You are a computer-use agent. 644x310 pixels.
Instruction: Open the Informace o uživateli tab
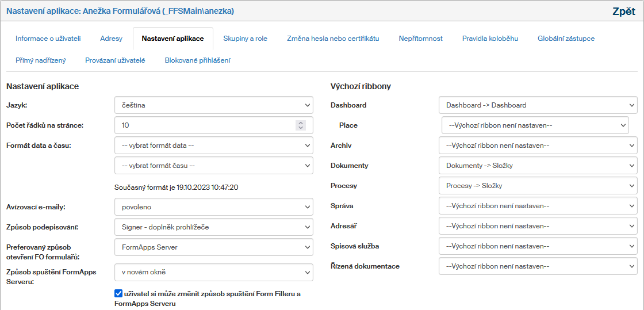(48, 39)
